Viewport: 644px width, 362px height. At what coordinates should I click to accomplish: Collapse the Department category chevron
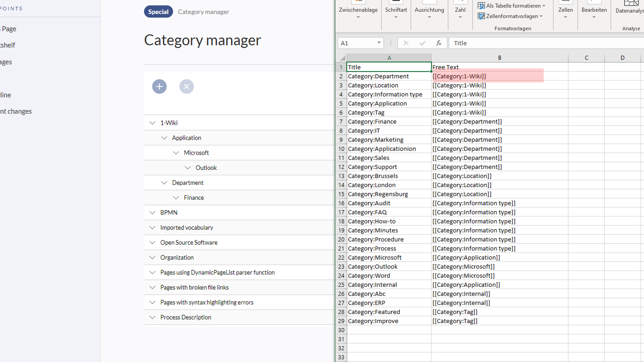click(164, 183)
